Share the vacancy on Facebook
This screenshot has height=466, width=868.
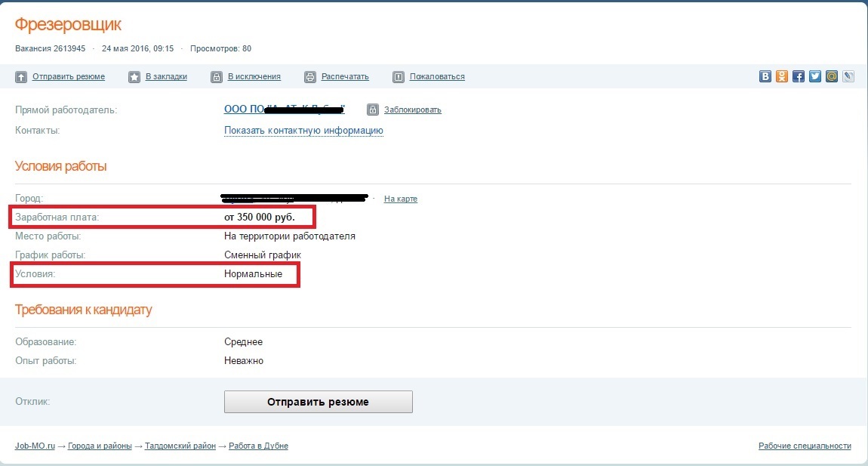click(799, 76)
